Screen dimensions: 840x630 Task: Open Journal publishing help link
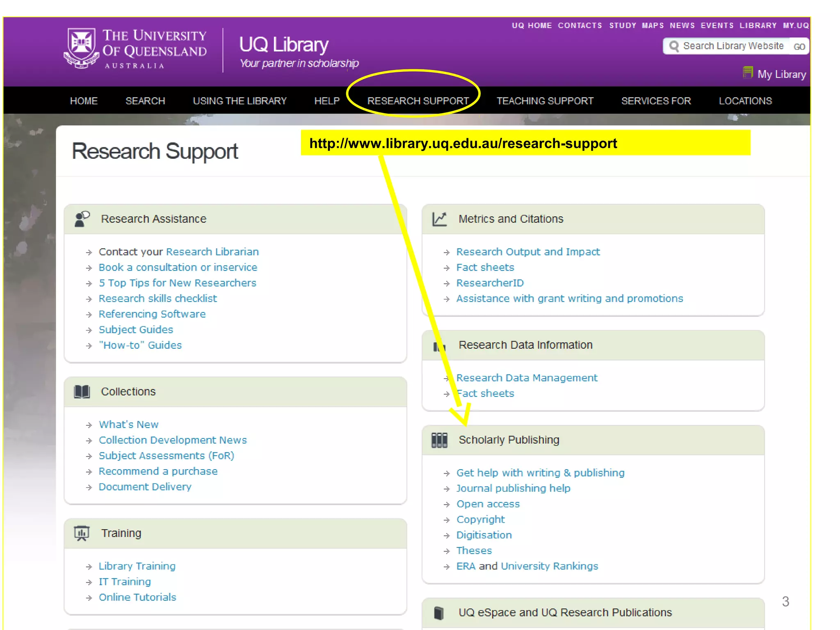pos(514,488)
